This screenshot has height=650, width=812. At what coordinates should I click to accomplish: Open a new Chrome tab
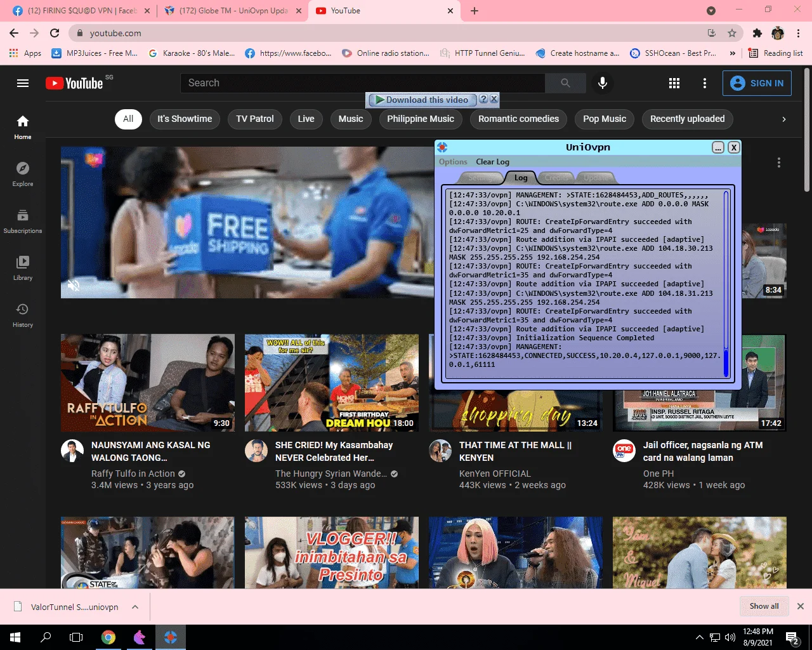pos(475,11)
